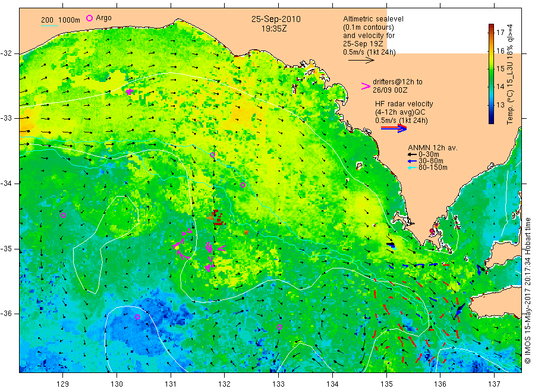Click the 'HF radar velocity' legend heading

pyautogui.click(x=404, y=104)
